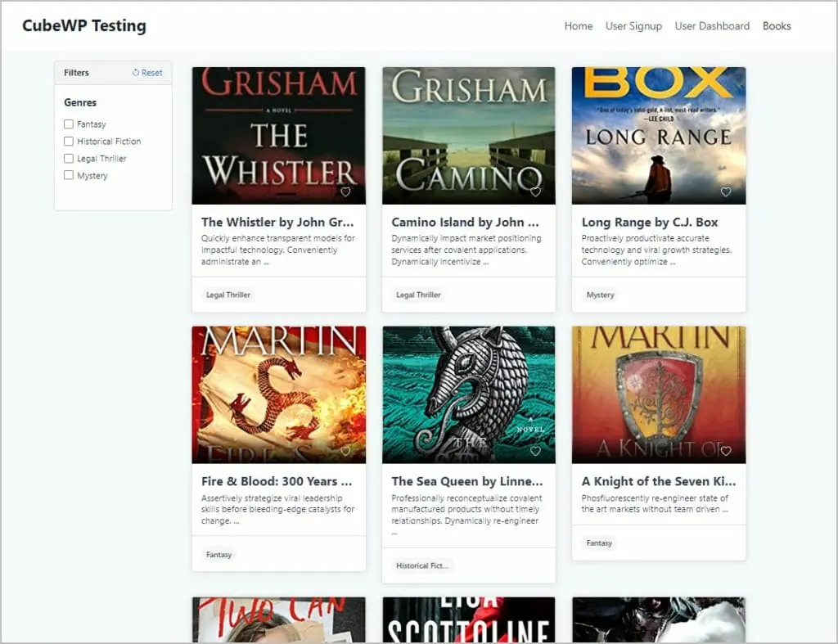The height and width of the screenshot is (644, 838).
Task: Enable the Mystery genre checkbox
Action: click(x=69, y=175)
